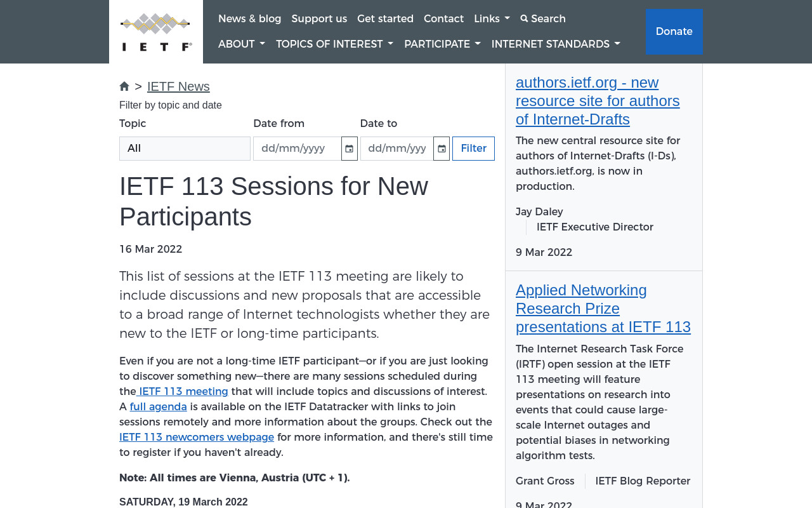Open the full agenda link
This screenshot has height=508, width=812.
159,407
